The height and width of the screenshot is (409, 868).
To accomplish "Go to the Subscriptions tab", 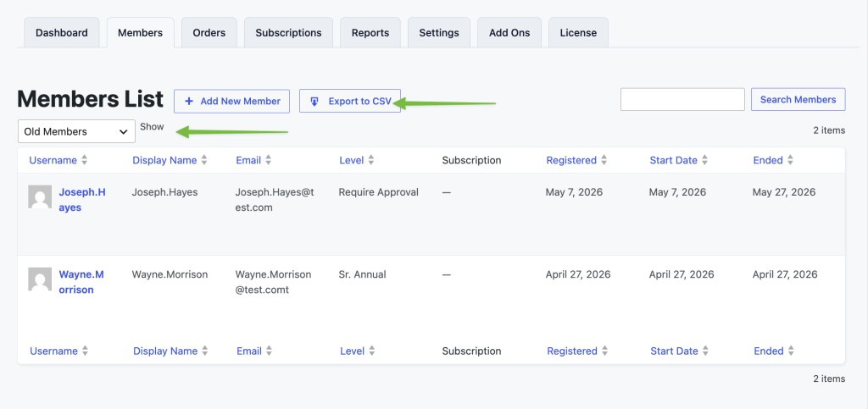I will pos(288,33).
